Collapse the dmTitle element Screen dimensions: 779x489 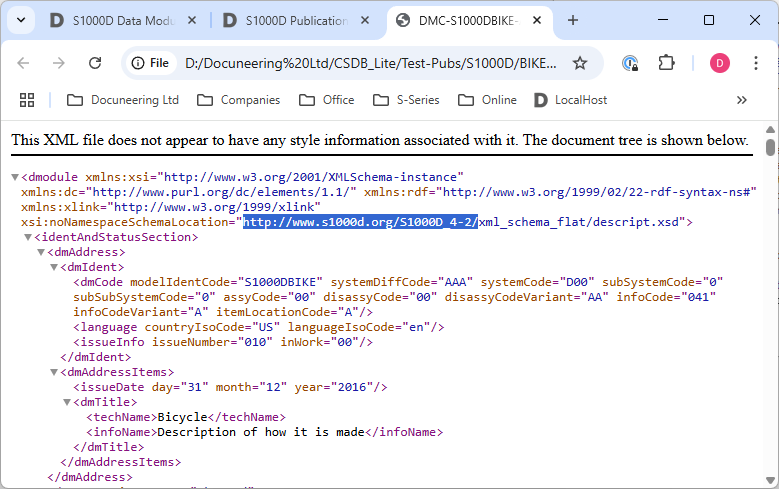(x=67, y=402)
